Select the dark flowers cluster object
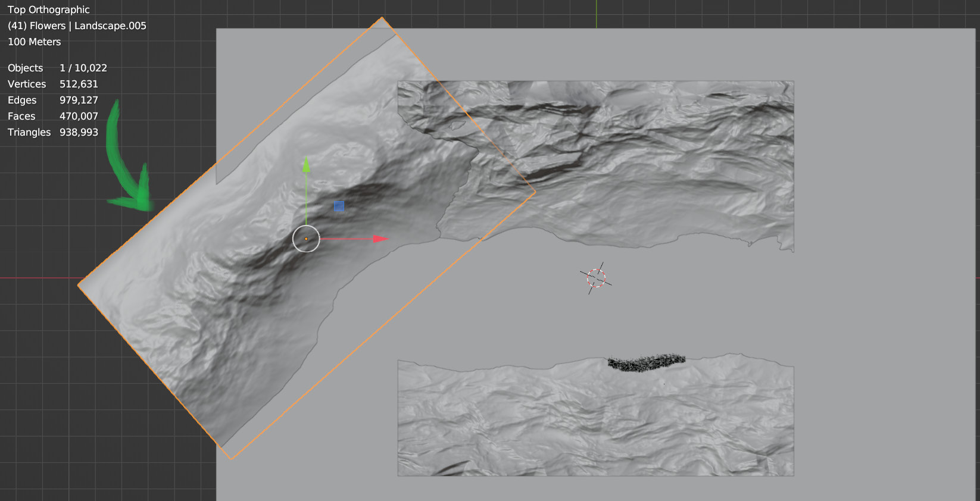The image size is (980, 501). (x=647, y=362)
